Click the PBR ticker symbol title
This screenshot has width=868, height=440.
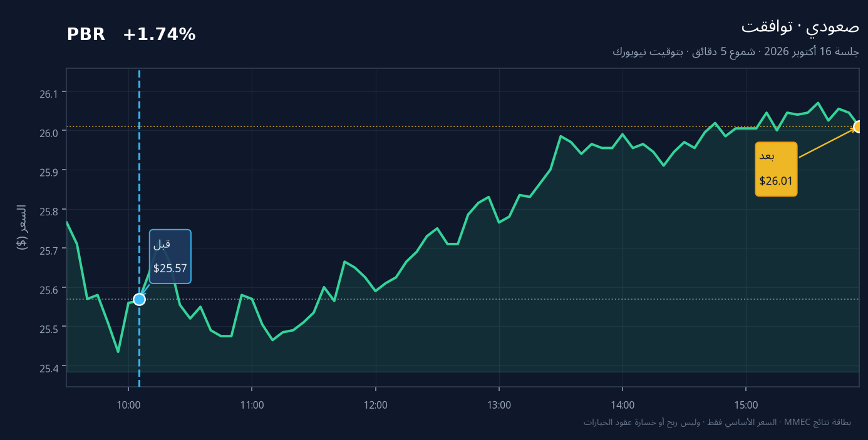coord(86,35)
